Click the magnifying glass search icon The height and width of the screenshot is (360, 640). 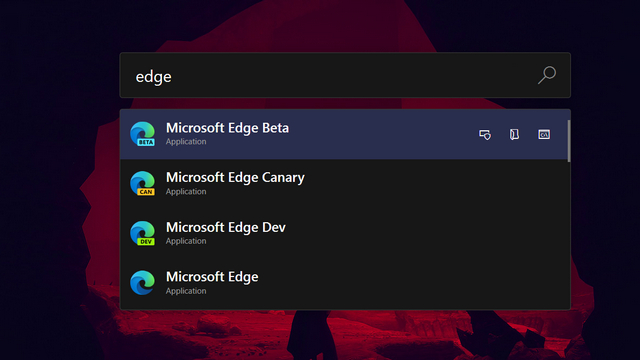547,75
